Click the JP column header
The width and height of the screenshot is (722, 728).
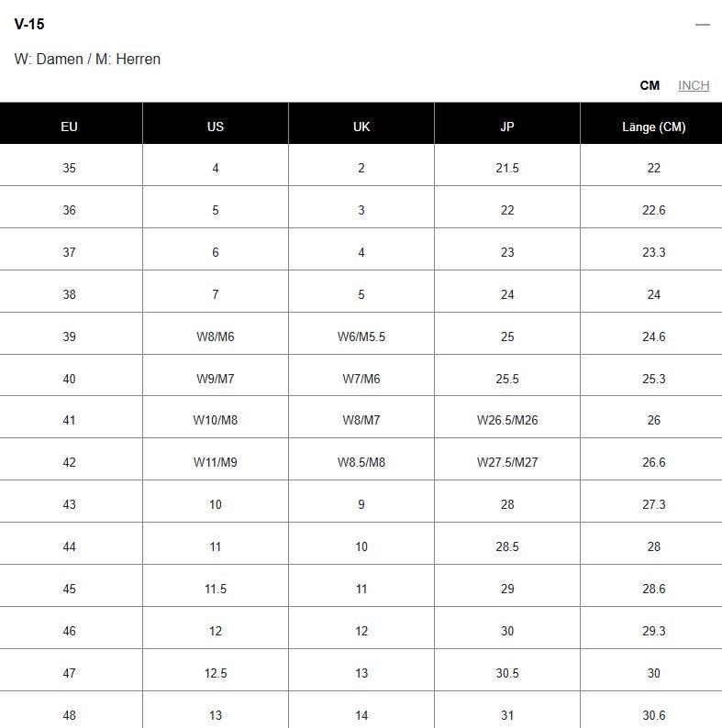click(507, 127)
